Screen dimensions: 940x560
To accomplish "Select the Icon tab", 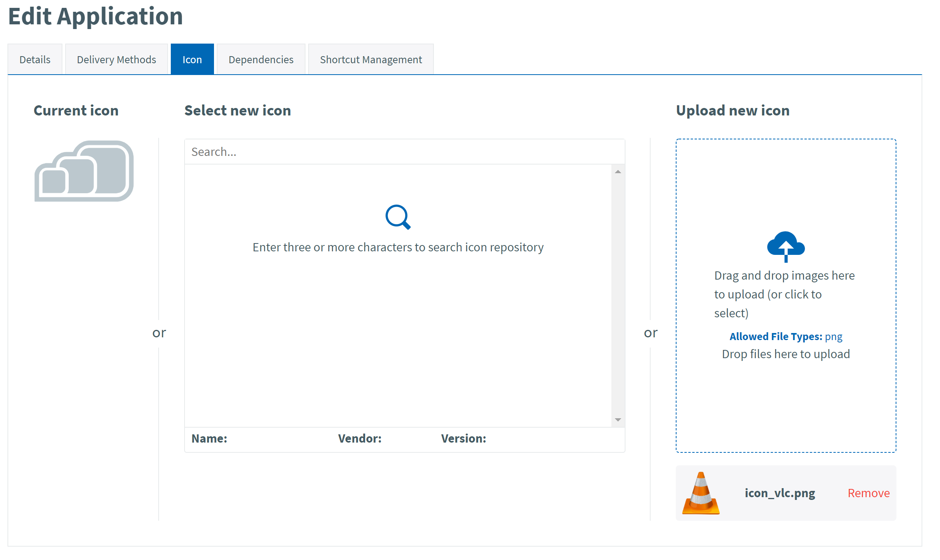I will tap(192, 59).
